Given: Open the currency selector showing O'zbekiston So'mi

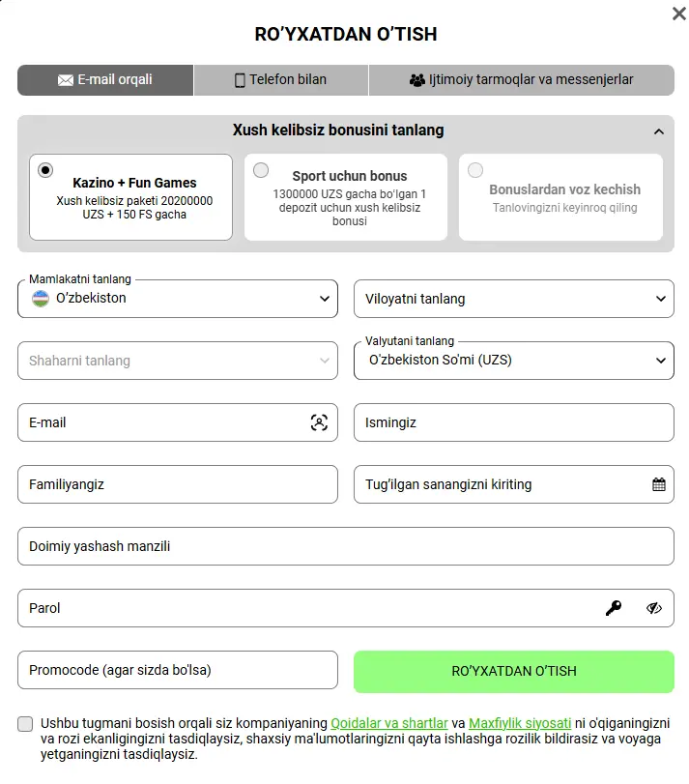Looking at the screenshot, I should [513, 360].
